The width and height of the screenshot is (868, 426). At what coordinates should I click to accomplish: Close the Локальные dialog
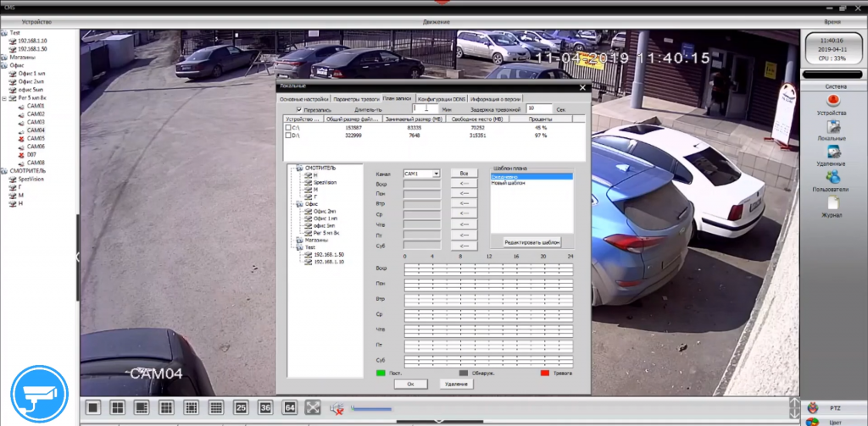point(582,87)
